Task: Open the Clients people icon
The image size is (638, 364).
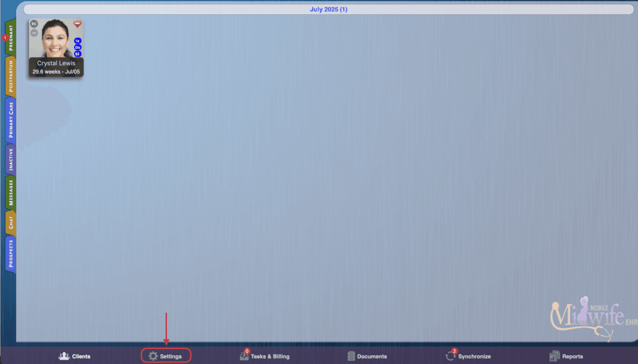Action: pos(64,357)
